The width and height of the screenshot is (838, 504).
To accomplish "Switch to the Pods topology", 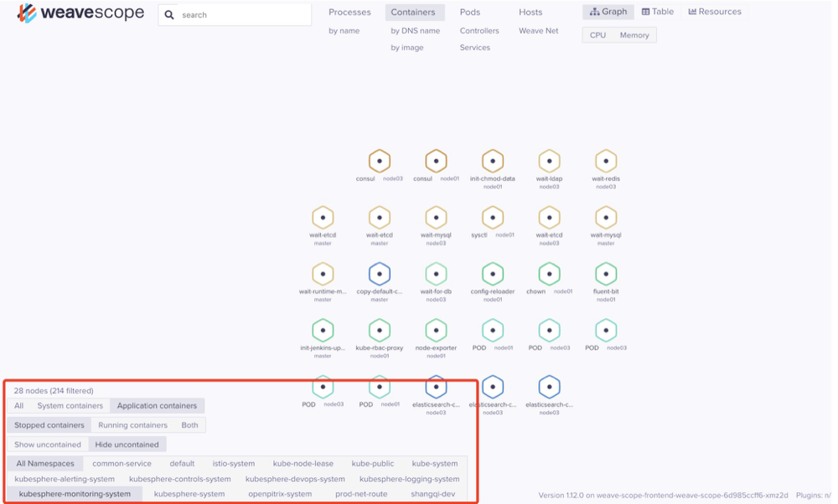I will pyautogui.click(x=470, y=12).
